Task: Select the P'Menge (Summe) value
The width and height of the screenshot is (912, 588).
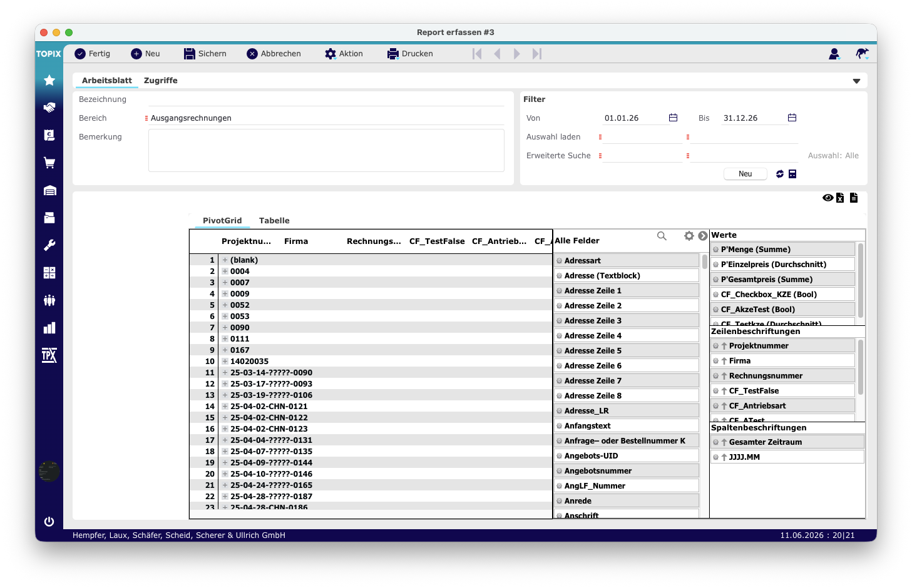Action: tap(782, 250)
